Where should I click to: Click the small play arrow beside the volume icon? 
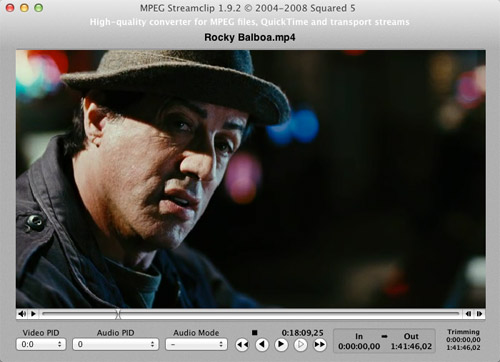(33, 314)
